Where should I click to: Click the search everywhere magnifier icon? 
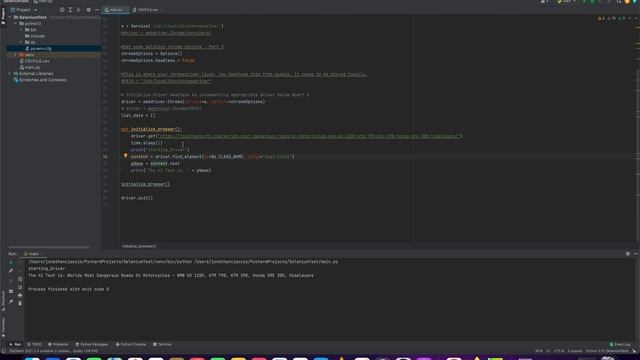pyautogui.click(x=619, y=2)
